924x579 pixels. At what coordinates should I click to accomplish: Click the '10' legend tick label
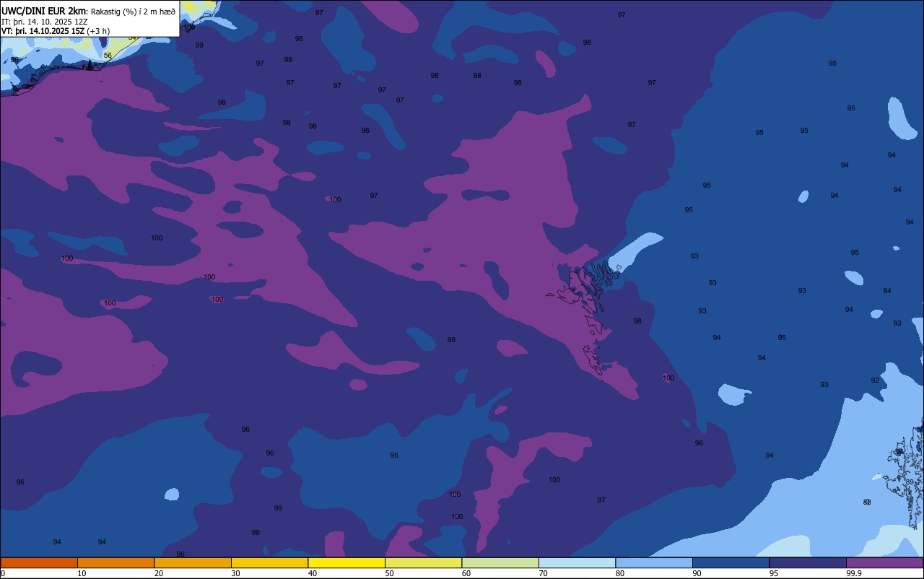tap(82, 573)
